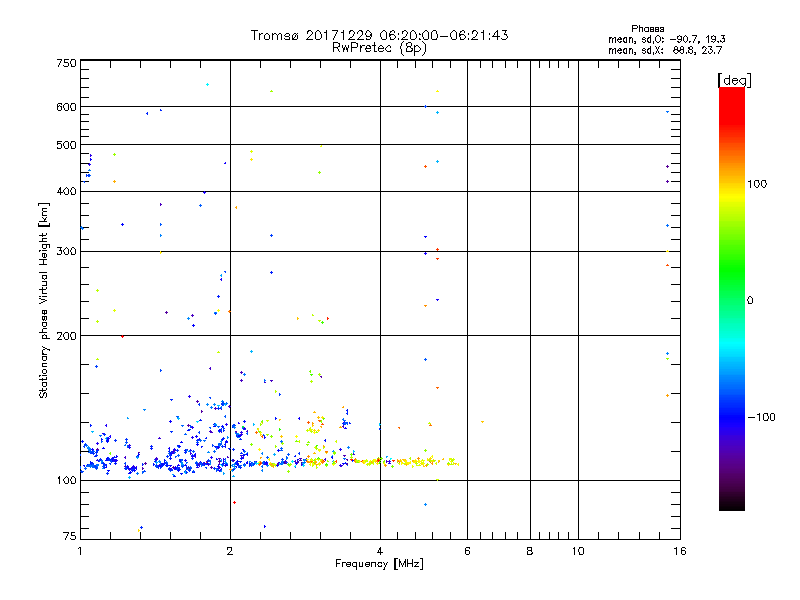
Task: Click the x-axis 10 MHz tick label
Action: [578, 551]
